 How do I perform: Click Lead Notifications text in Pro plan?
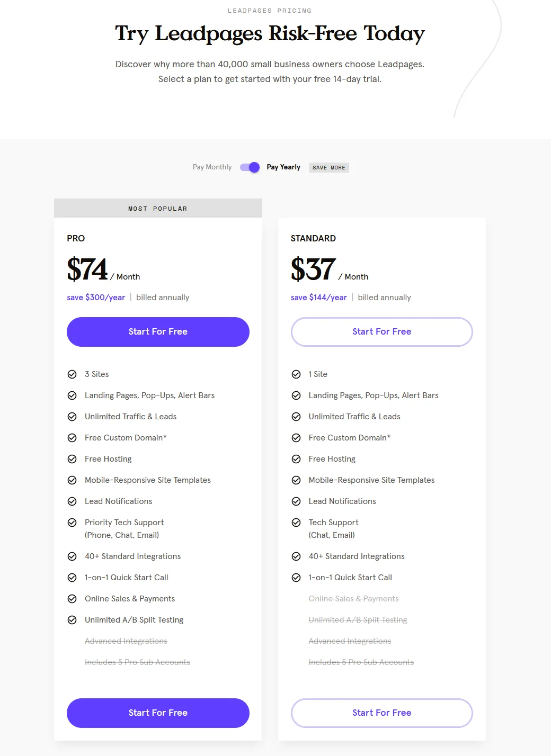pos(119,501)
